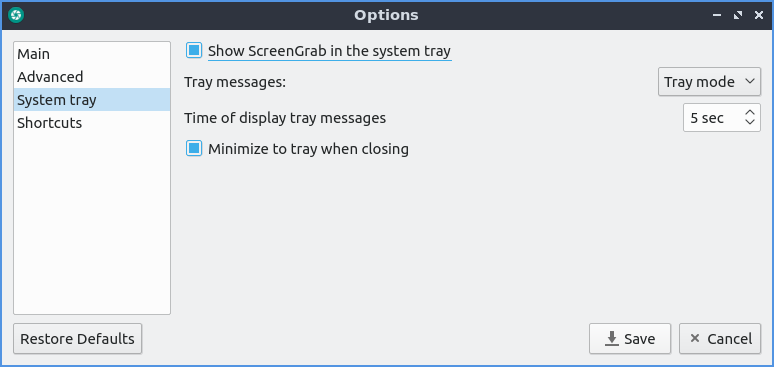Click the ScreenGrab app icon in title bar
The width and height of the screenshot is (774, 367).
pyautogui.click(x=16, y=15)
